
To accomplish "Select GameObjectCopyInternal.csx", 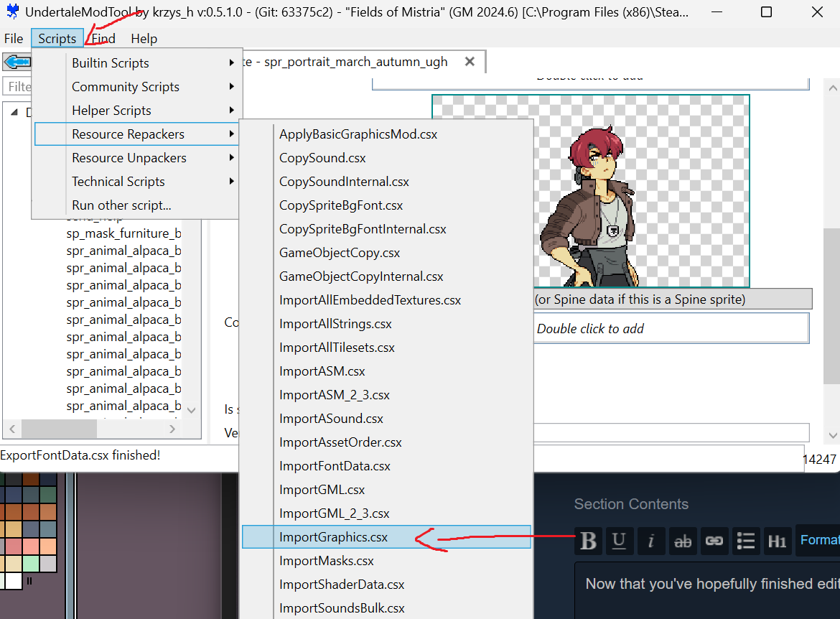I will (x=386, y=276).
